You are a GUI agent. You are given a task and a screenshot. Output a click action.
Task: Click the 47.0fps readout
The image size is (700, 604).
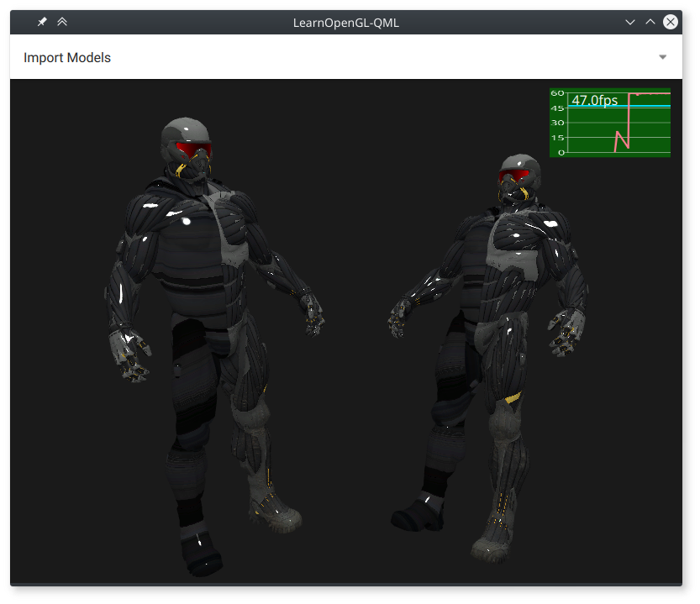[x=595, y=101]
